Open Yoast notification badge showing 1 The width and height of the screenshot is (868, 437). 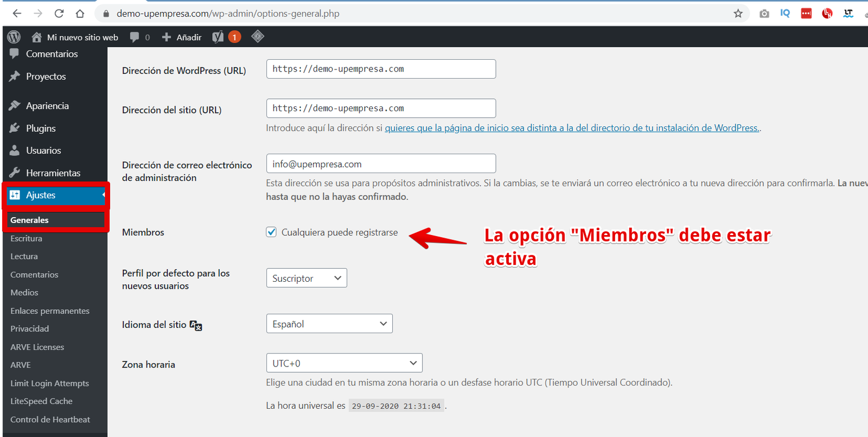click(x=234, y=37)
